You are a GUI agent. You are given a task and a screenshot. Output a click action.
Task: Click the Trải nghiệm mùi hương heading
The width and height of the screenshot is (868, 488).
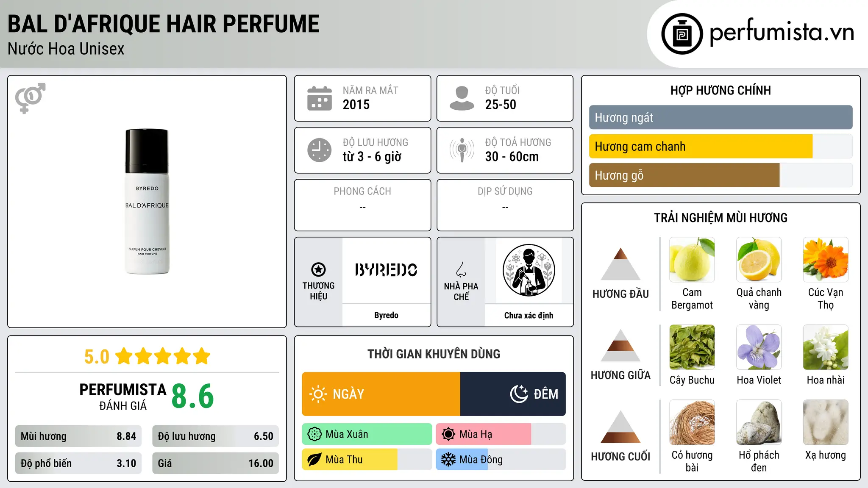(721, 218)
